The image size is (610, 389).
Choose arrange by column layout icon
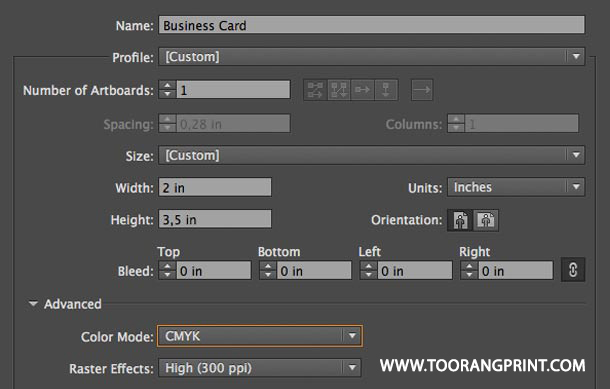click(386, 90)
